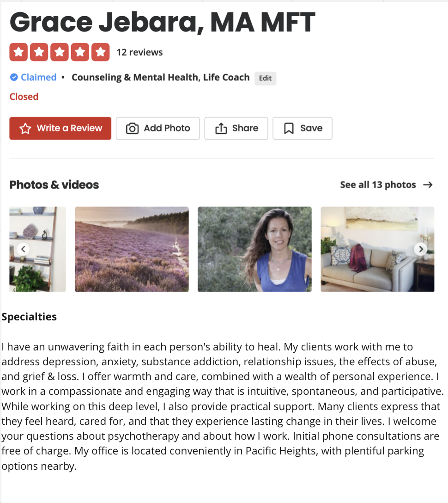Go to previous photos with left chevron
Image resolution: width=448 pixels, height=503 pixels.
click(x=23, y=249)
